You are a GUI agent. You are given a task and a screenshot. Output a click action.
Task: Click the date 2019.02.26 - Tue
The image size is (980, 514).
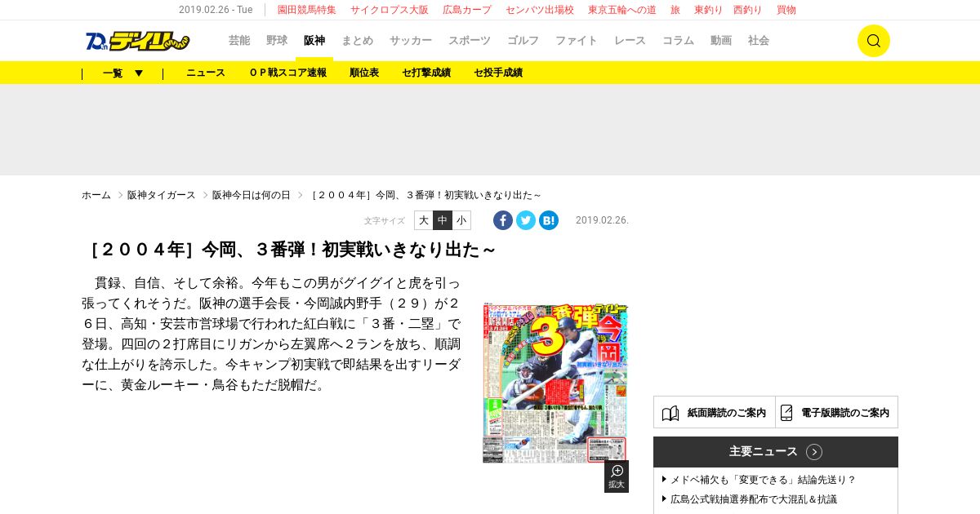[216, 10]
